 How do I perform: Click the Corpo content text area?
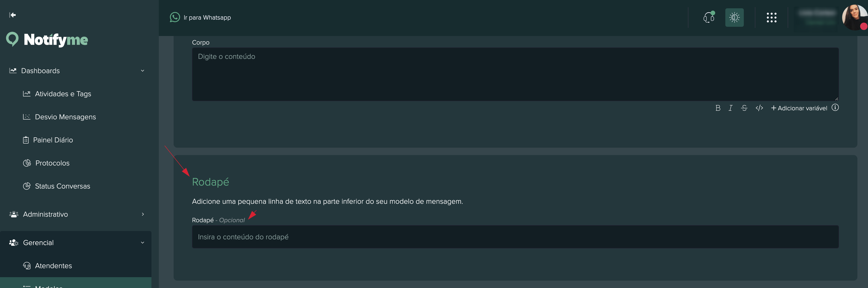(515, 74)
